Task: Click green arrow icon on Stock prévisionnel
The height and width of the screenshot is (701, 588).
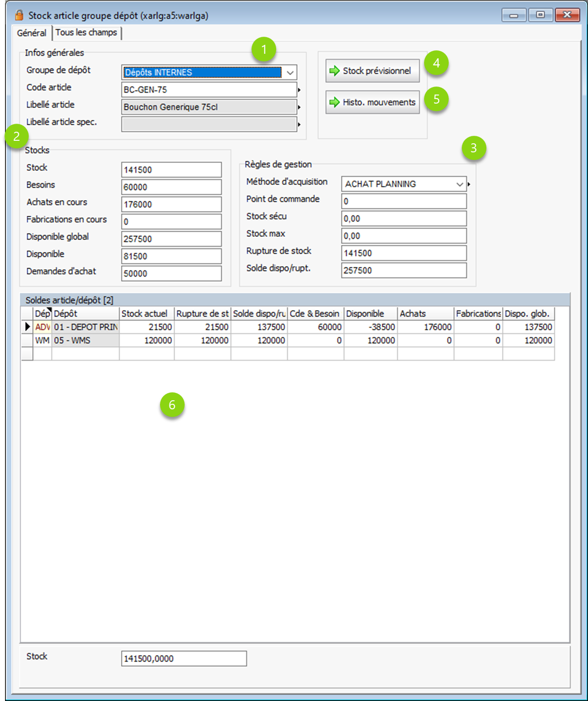Action: (x=334, y=71)
